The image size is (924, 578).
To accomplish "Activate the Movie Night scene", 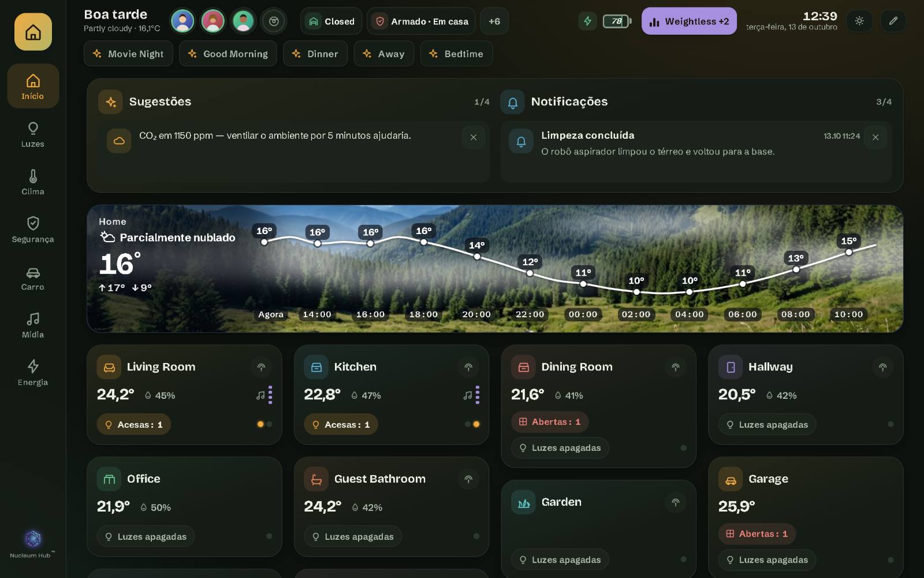I will coord(128,54).
